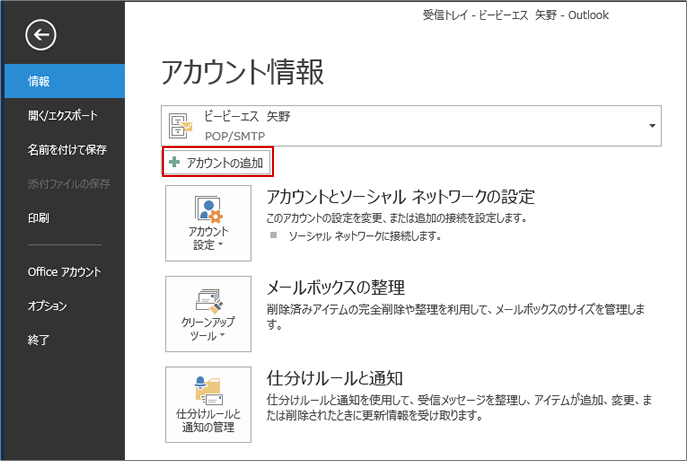Image resolution: width=687 pixels, height=461 pixels.
Task: Open the クリーンアップツール dropdown button
Action: 208,314
